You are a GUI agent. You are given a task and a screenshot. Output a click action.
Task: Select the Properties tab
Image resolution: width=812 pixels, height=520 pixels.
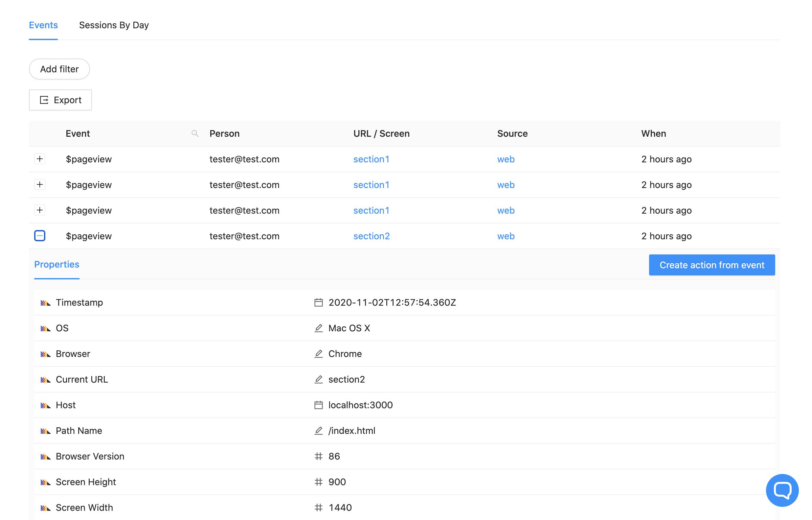(x=57, y=264)
